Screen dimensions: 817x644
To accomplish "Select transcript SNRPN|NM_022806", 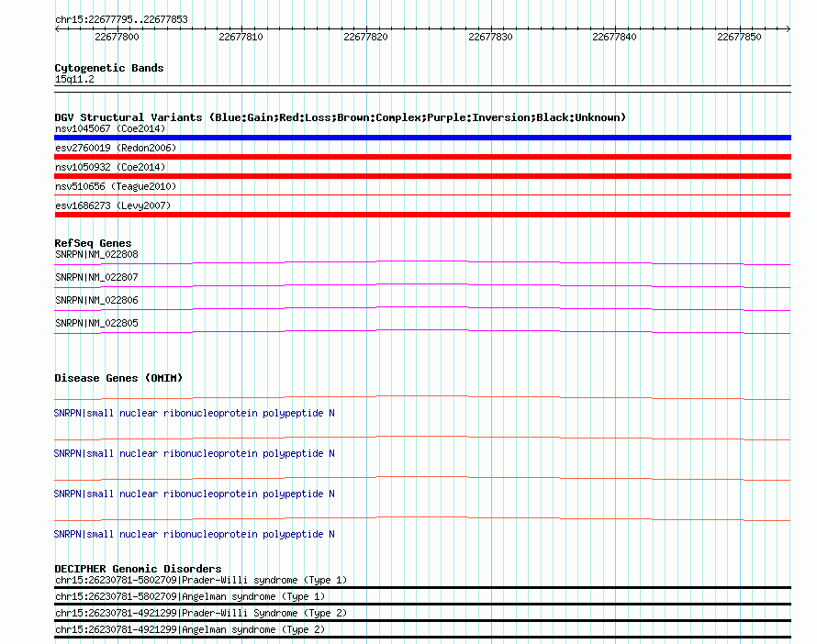I will [96, 300].
